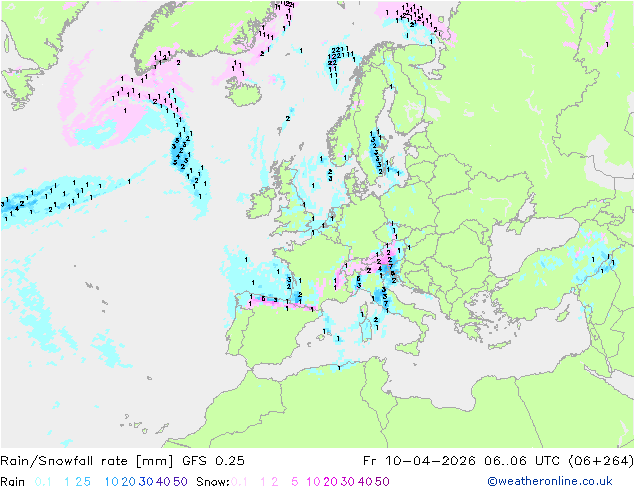Click the '(06+264)' forecast offset text
Viewport: 634px width, 490px height.
click(599, 461)
